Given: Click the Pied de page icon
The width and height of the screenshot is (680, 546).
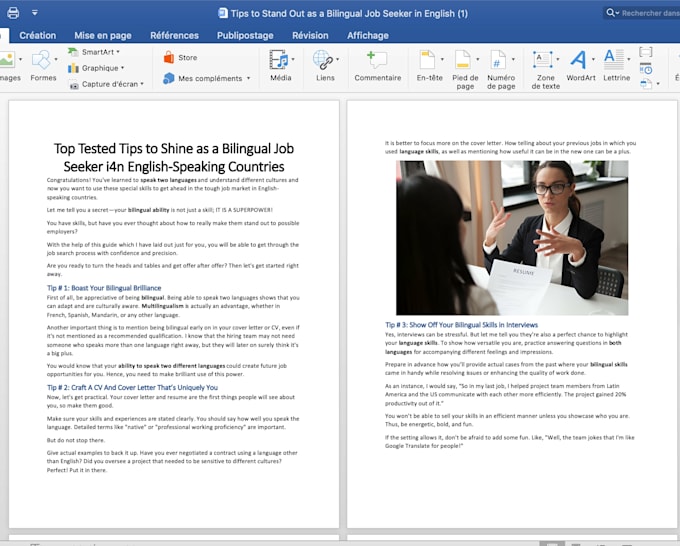Looking at the screenshot, I should pyautogui.click(x=463, y=59).
